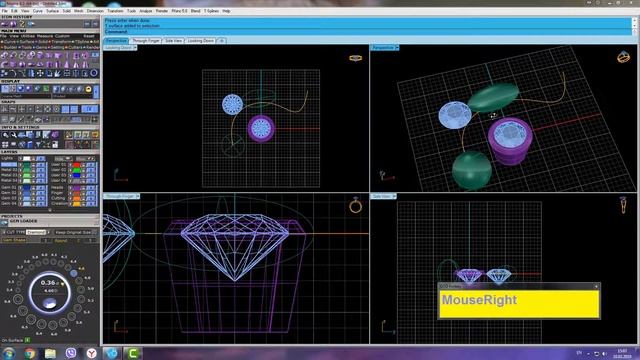Image resolution: width=640 pixels, height=360 pixels.
Task: Open the Perspective viewport title dropdown
Action: (x=397, y=48)
